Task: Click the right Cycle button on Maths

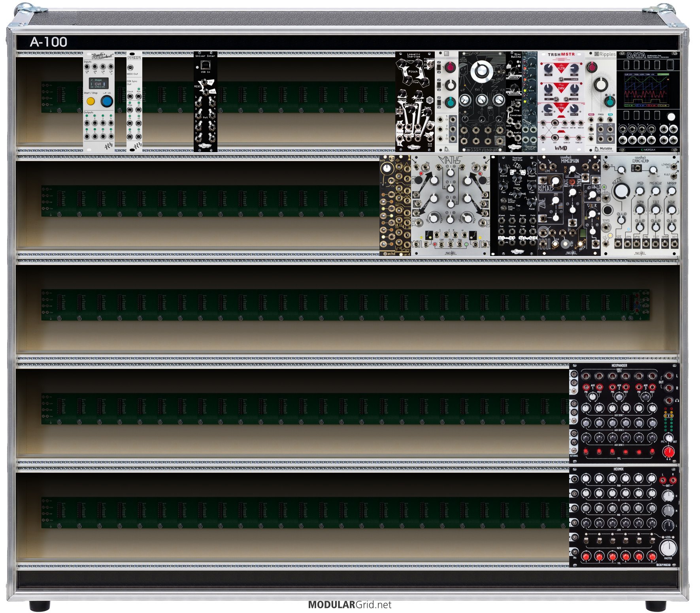Action: pyautogui.click(x=483, y=180)
